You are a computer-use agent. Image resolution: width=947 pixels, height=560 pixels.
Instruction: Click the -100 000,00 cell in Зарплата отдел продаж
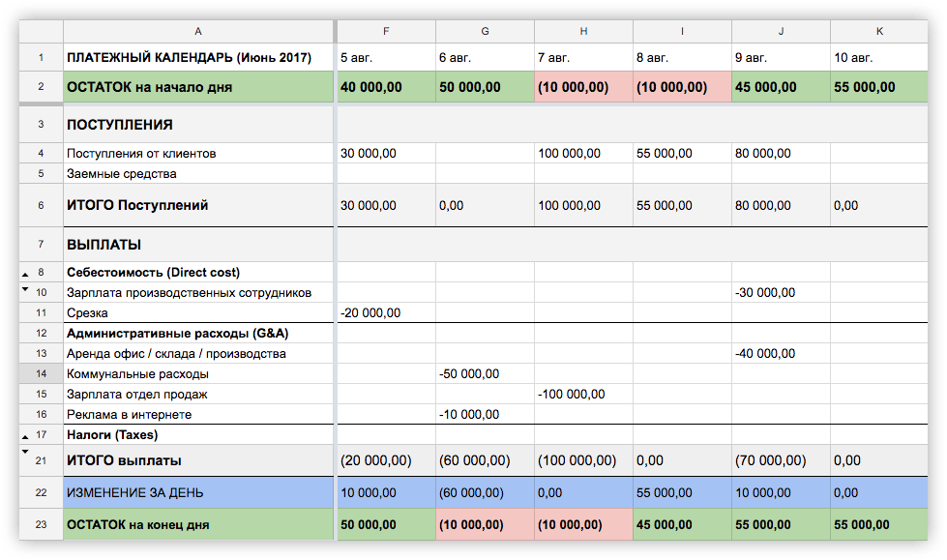(583, 395)
